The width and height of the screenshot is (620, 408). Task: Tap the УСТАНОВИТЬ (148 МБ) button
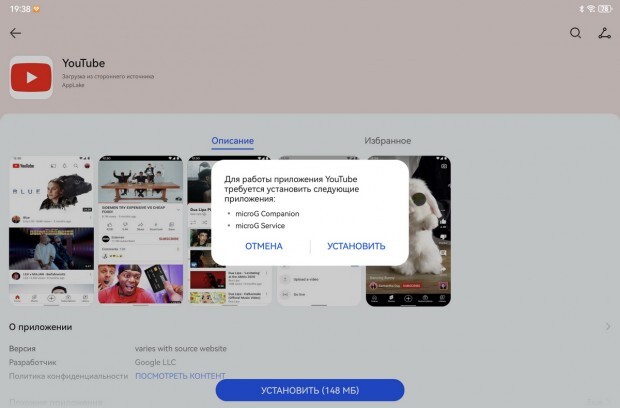pyautogui.click(x=310, y=390)
